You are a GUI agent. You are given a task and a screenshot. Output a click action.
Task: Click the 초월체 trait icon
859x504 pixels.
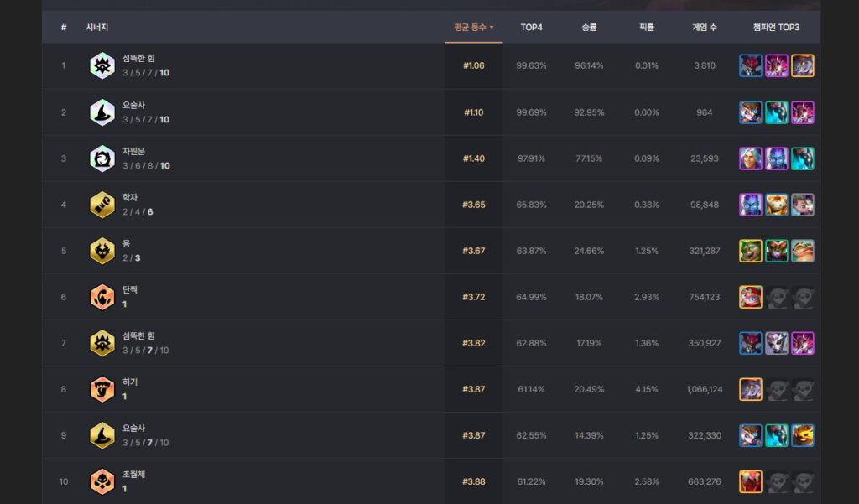pos(102,481)
